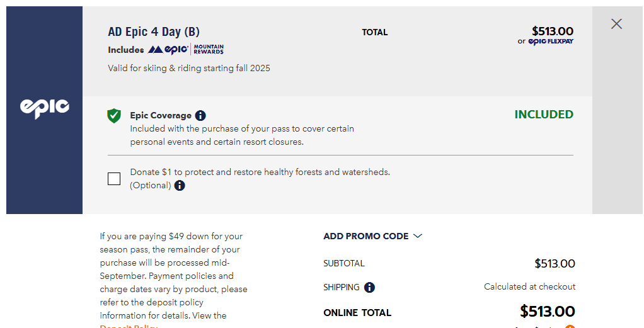The width and height of the screenshot is (644, 328).
Task: Click the Donate $1 to protect forests text
Action: pyautogui.click(x=260, y=172)
